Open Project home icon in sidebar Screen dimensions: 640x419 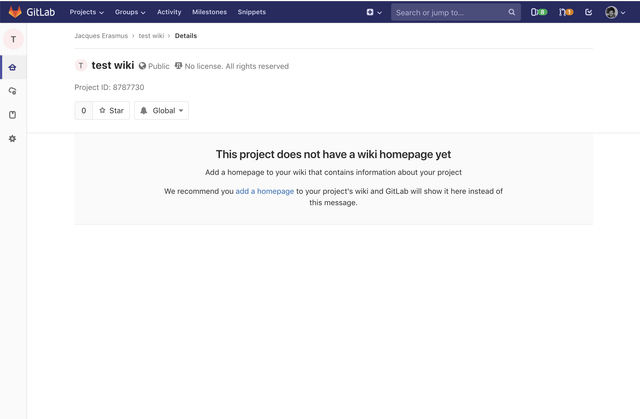click(13, 67)
